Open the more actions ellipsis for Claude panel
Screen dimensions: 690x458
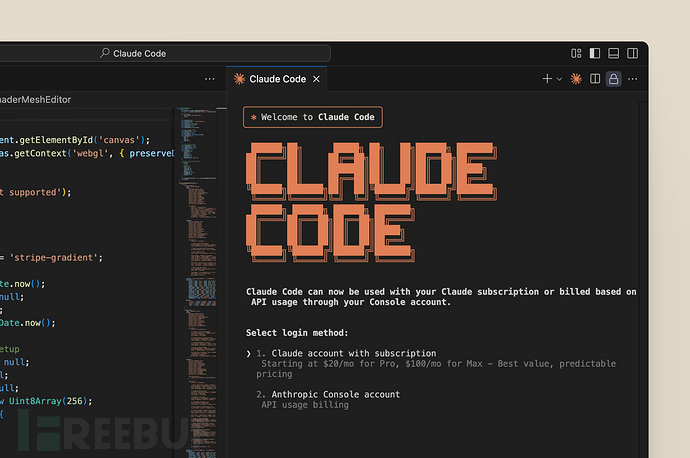click(x=632, y=79)
